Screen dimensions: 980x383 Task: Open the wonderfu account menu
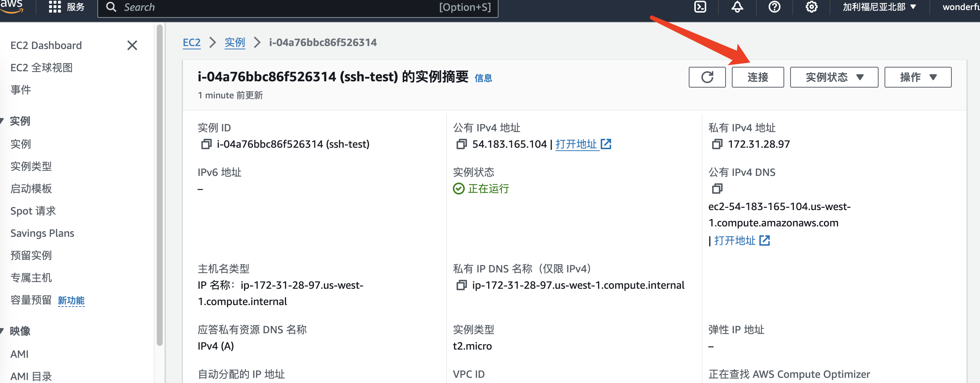pyautogui.click(x=961, y=7)
